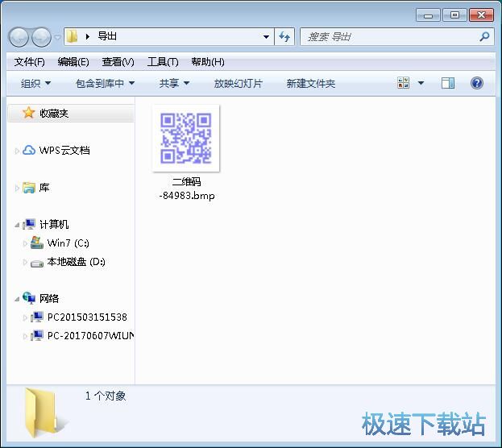Open the 文件(F) menu
This screenshot has width=502, height=448.
[x=29, y=61]
